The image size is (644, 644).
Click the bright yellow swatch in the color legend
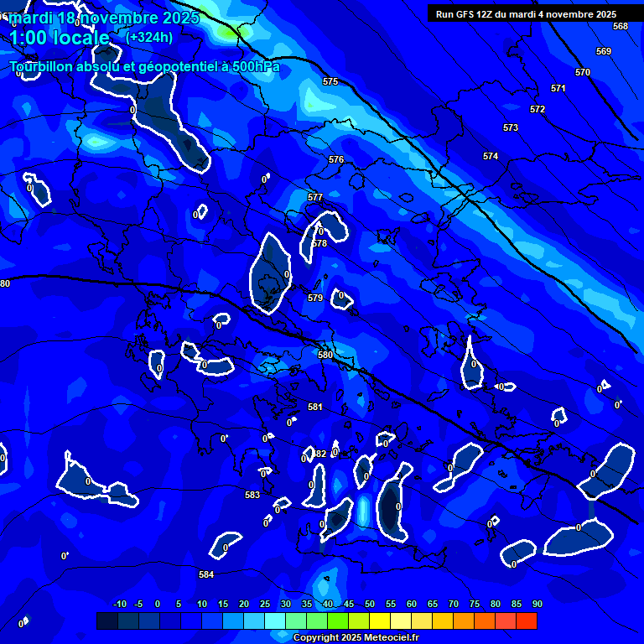coord(380,621)
